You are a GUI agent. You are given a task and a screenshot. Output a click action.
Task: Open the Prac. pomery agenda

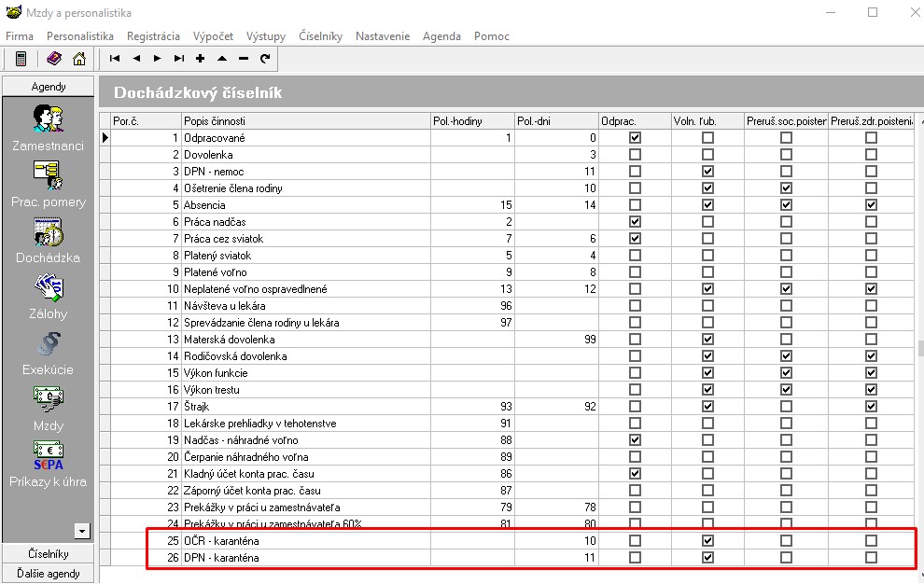point(49,184)
